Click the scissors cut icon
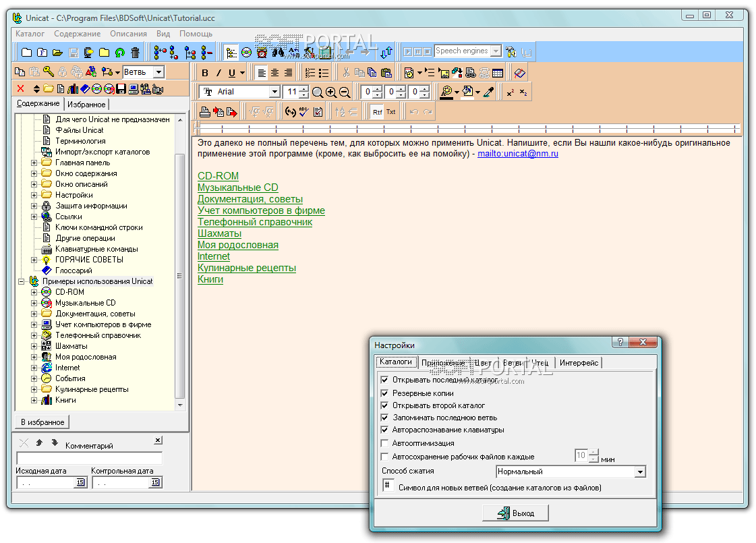The width and height of the screenshot is (756, 543). coord(346,73)
